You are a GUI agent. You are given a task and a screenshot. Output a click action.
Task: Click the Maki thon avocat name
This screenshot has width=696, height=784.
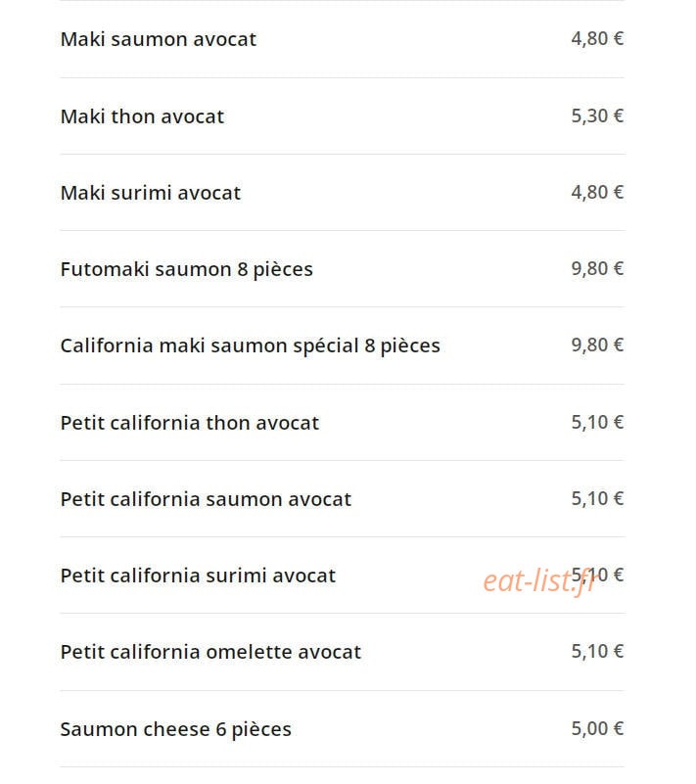[x=142, y=116]
